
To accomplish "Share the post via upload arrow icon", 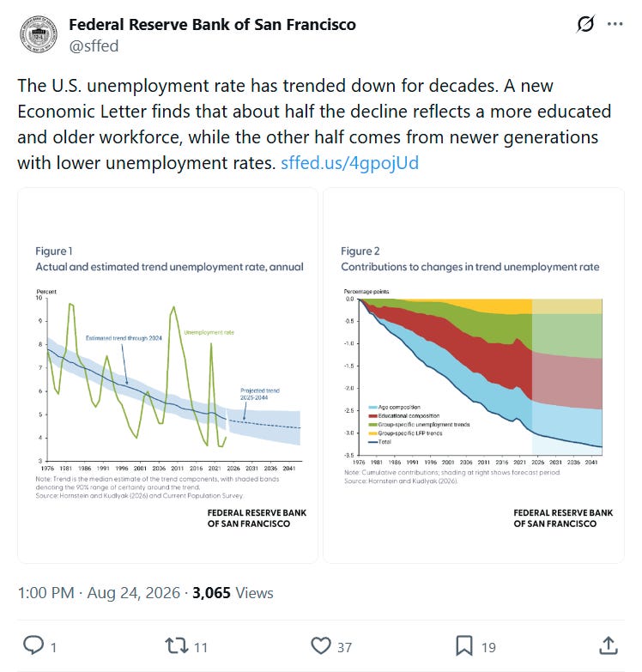I will click(609, 646).
